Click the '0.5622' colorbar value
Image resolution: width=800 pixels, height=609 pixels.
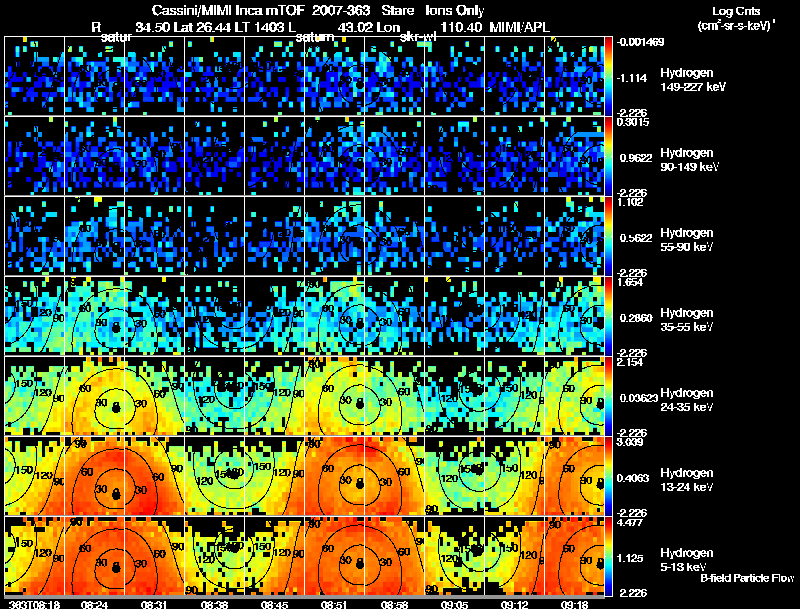click(636, 238)
